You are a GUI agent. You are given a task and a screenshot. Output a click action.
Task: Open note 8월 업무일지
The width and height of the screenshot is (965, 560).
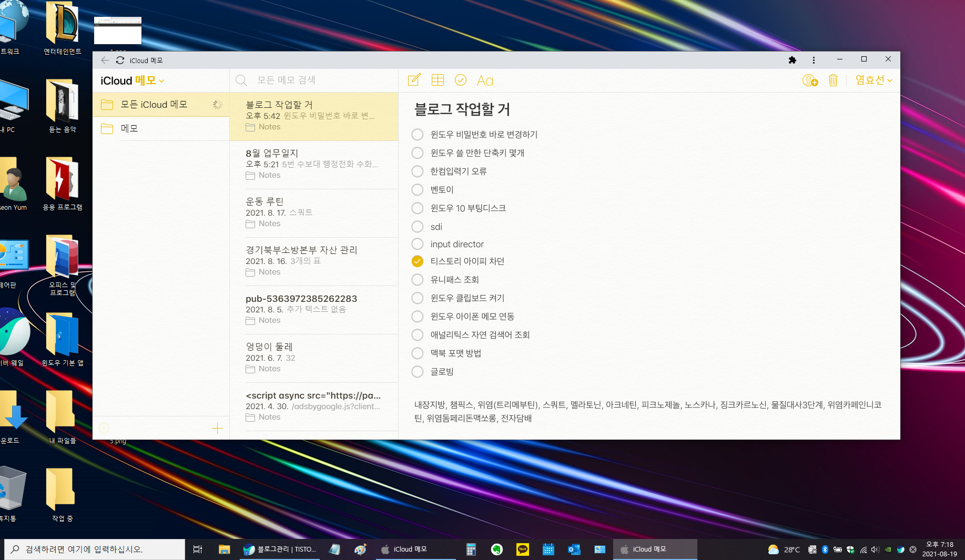tap(314, 165)
